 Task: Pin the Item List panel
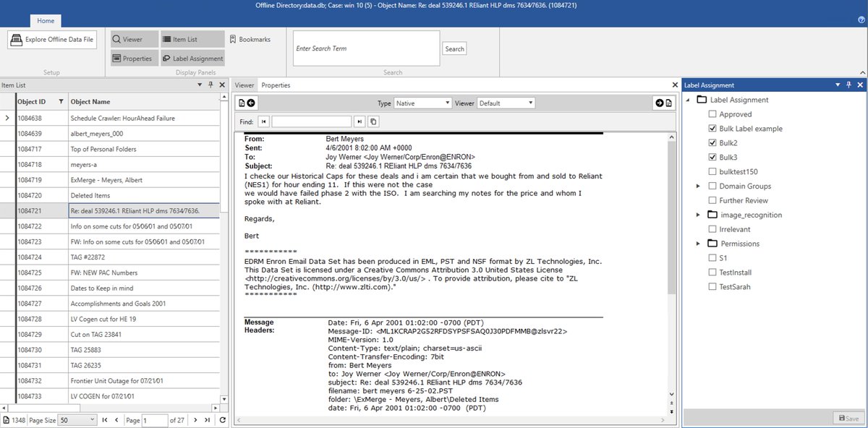[x=210, y=85]
